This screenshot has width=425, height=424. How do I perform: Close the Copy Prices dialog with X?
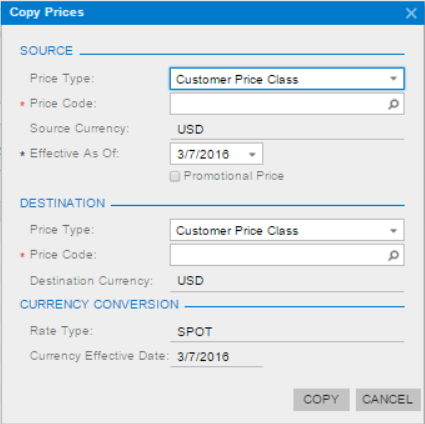click(411, 13)
